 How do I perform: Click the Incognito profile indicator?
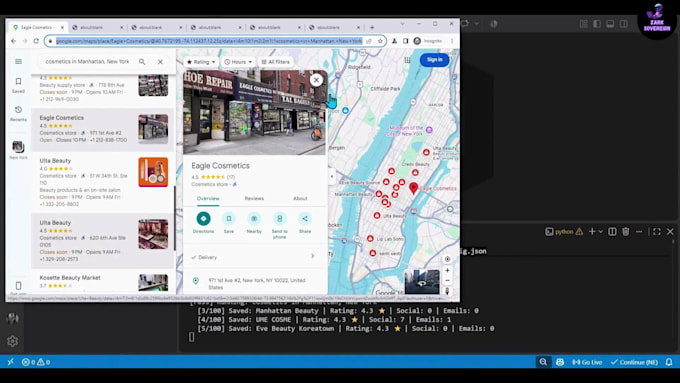click(x=428, y=41)
